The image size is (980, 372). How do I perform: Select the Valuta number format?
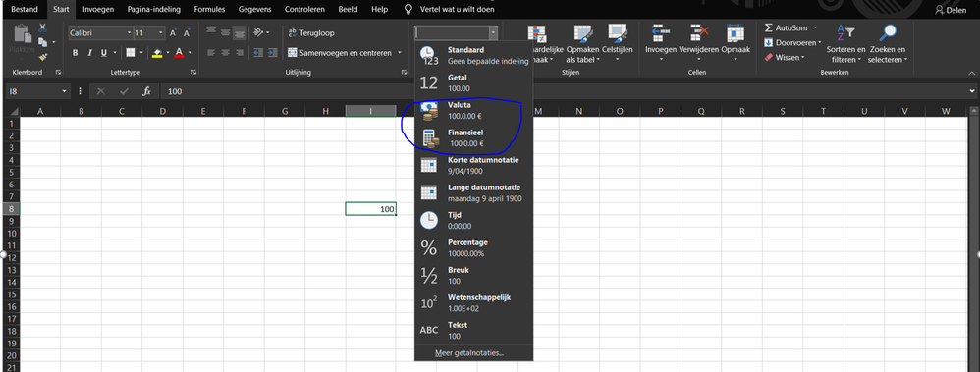pyautogui.click(x=473, y=110)
